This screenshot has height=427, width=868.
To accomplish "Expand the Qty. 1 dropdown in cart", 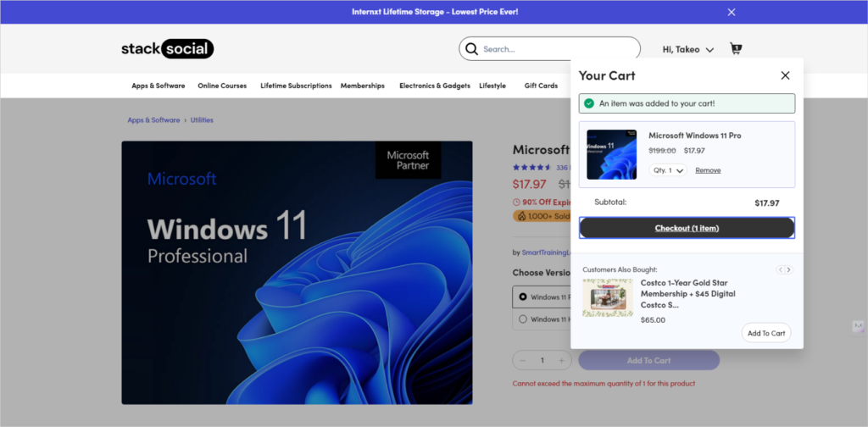I will tap(668, 170).
